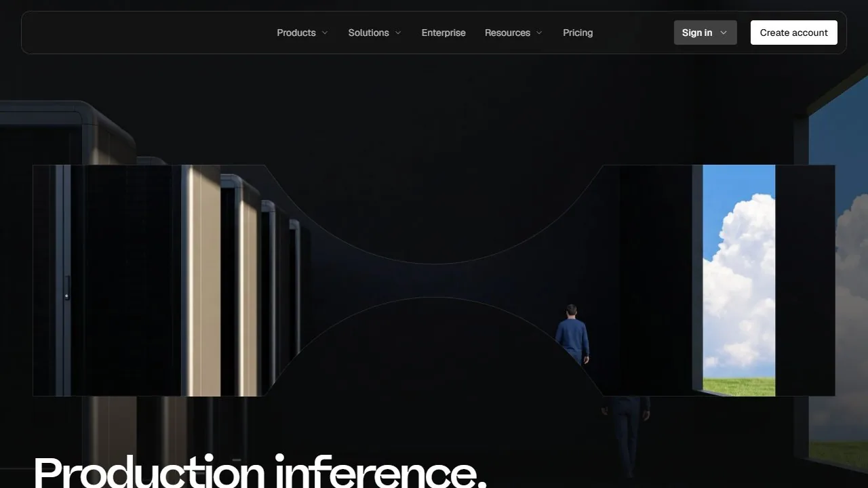The height and width of the screenshot is (488, 868).
Task: Expand the Products menu chevron
Action: click(325, 33)
